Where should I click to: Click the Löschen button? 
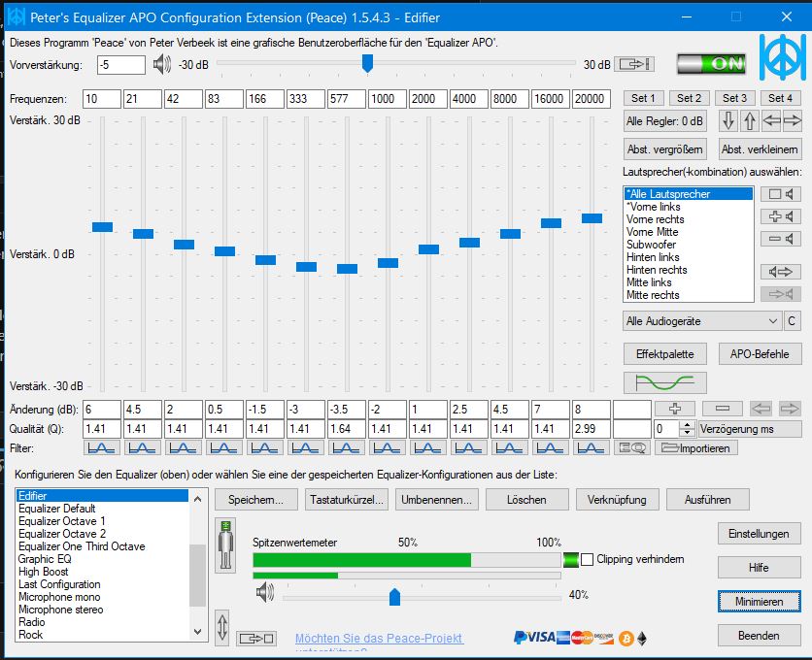click(526, 500)
